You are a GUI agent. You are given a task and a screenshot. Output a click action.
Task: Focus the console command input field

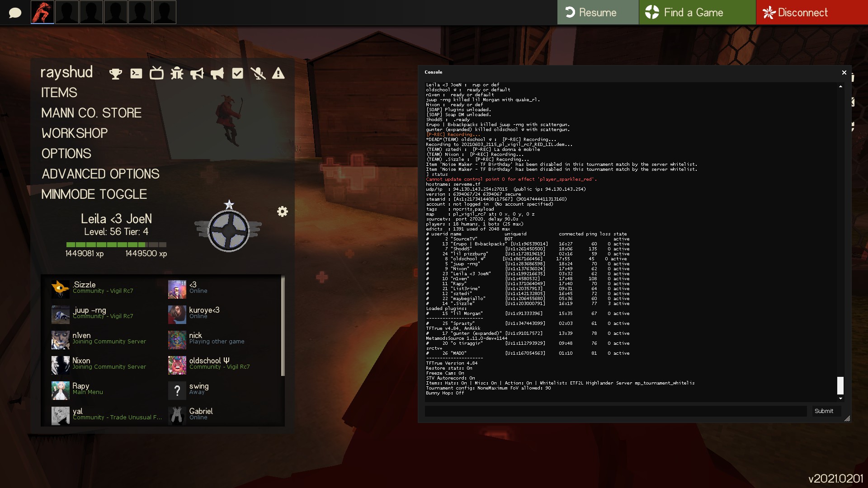pyautogui.click(x=616, y=411)
